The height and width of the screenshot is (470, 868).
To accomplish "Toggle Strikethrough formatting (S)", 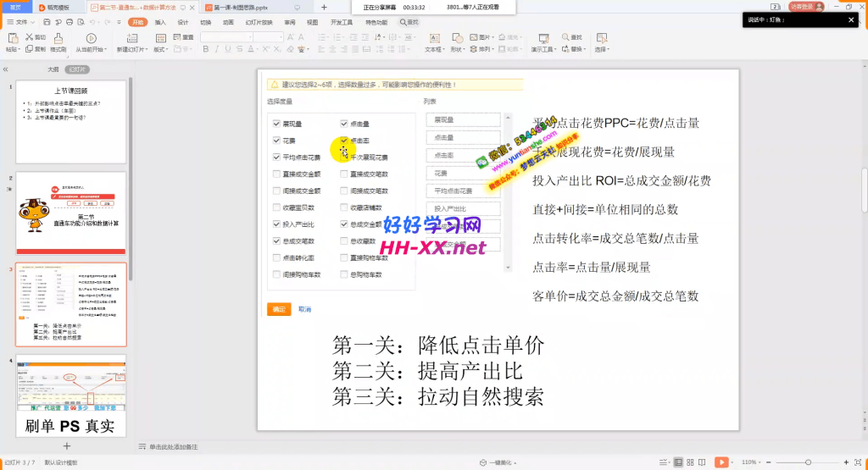I will pyautogui.click(x=239, y=49).
